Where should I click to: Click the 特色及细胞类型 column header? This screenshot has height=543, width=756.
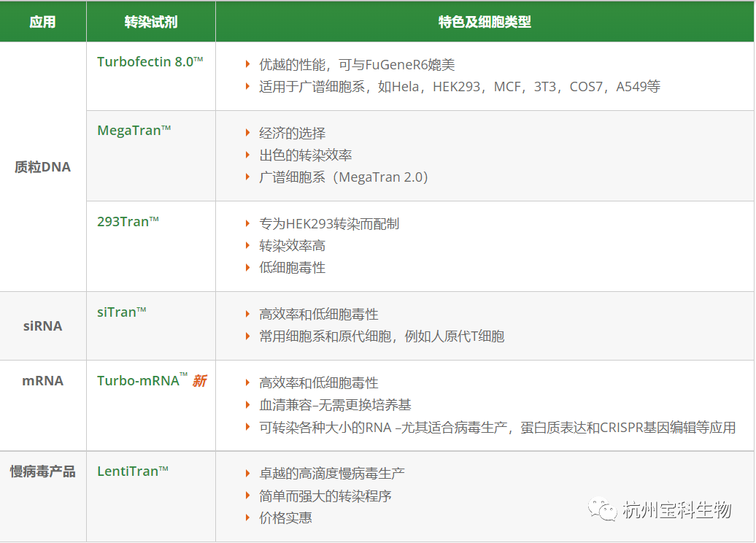[x=485, y=22]
